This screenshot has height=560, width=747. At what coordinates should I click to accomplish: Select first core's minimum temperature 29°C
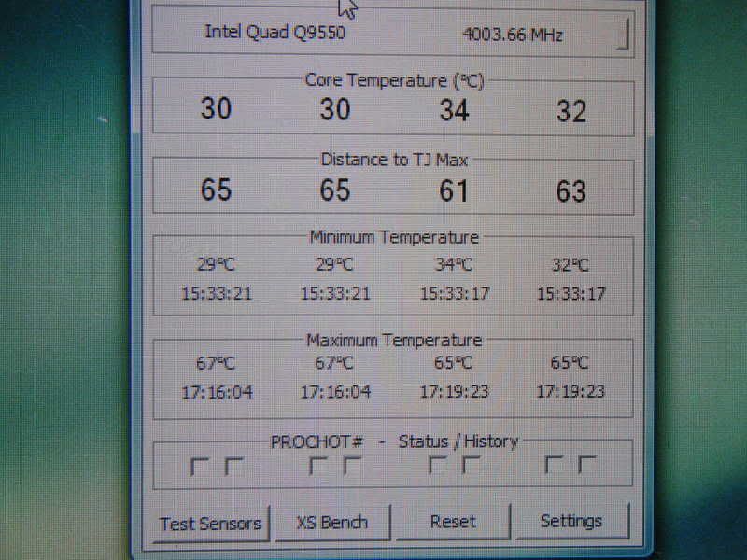coord(216,264)
